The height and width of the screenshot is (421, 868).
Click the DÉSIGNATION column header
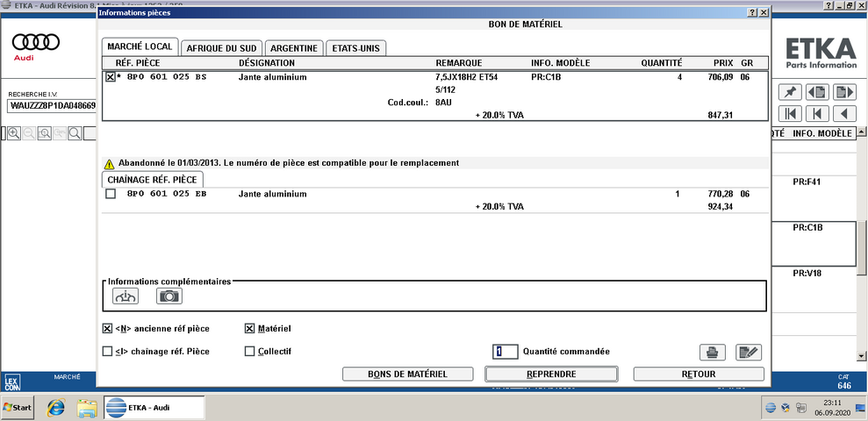pyautogui.click(x=267, y=63)
